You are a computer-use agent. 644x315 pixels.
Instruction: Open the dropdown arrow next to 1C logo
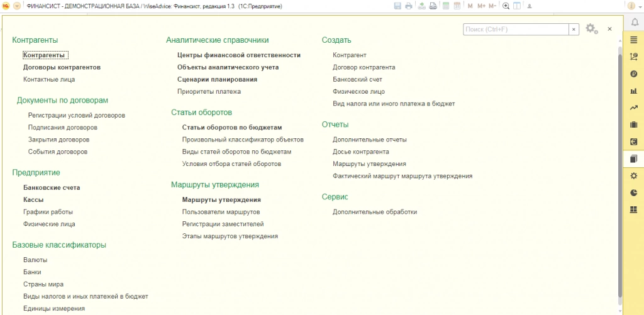[x=17, y=6]
